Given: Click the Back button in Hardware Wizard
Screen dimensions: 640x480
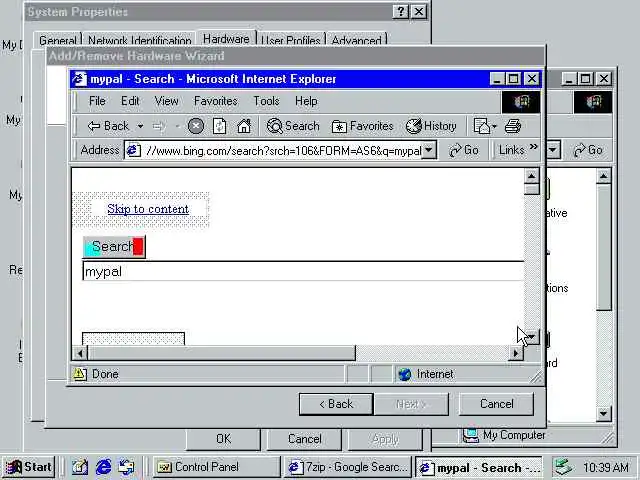Looking at the screenshot, I should (x=336, y=404).
